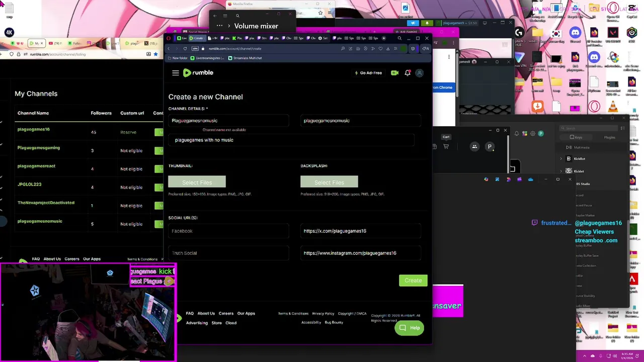The image size is (644, 362).
Task: Click the footer Store link
Action: 216,323
